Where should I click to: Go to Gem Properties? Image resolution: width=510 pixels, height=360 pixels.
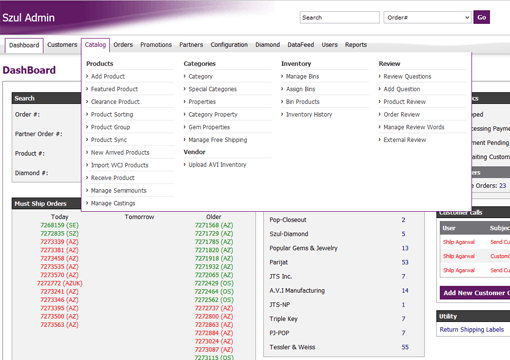click(x=209, y=127)
